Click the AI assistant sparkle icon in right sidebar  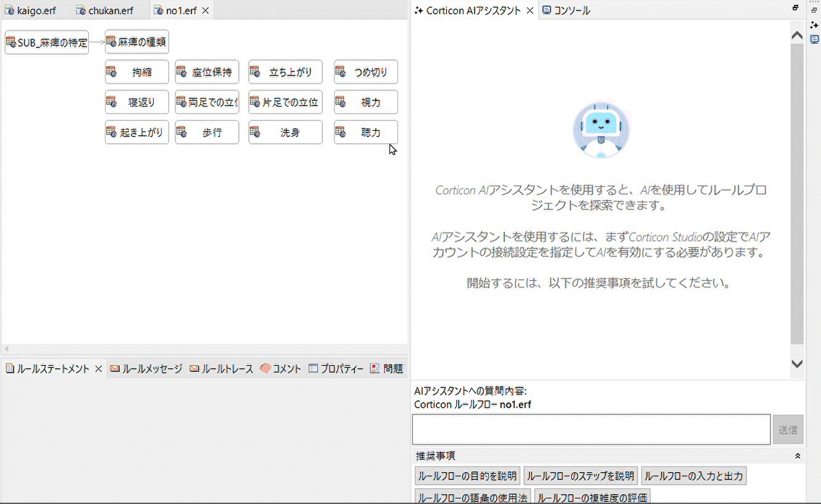[814, 25]
